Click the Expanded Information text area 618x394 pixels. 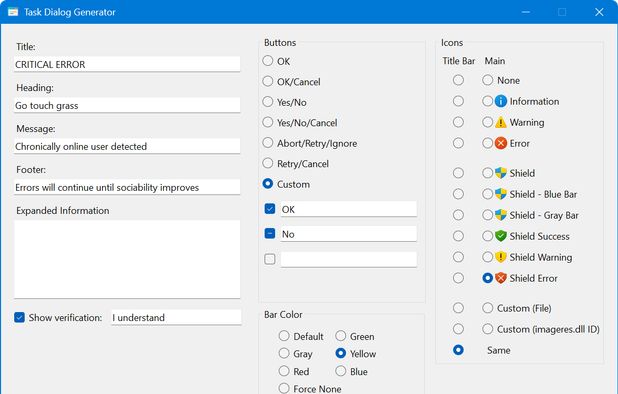coord(127,259)
